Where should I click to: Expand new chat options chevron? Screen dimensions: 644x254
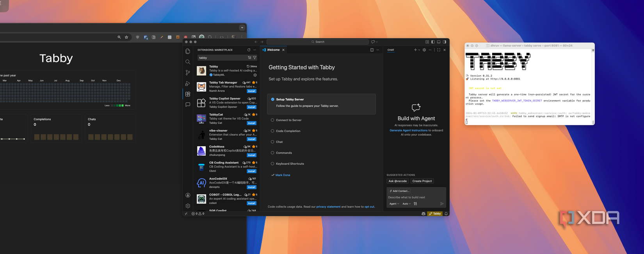tap(419, 50)
